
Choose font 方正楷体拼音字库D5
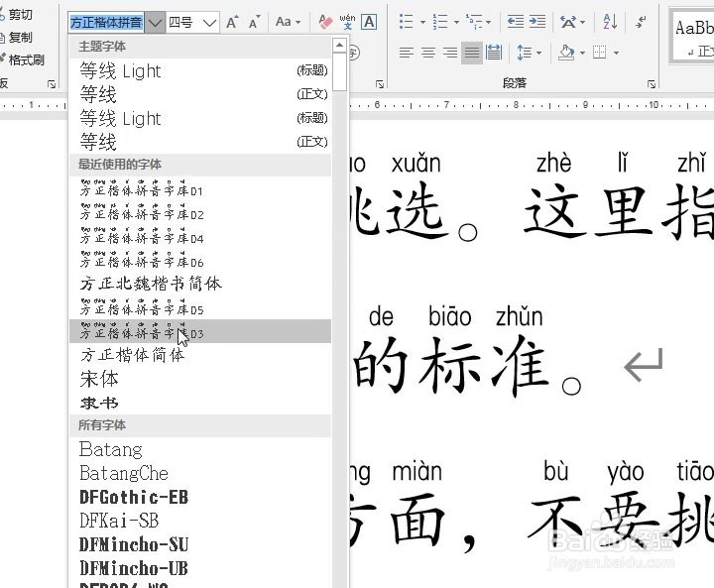click(200, 307)
